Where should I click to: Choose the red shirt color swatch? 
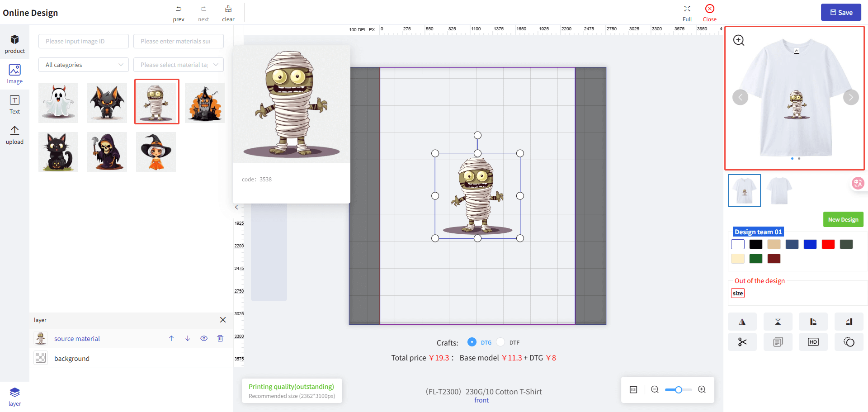[828, 244]
